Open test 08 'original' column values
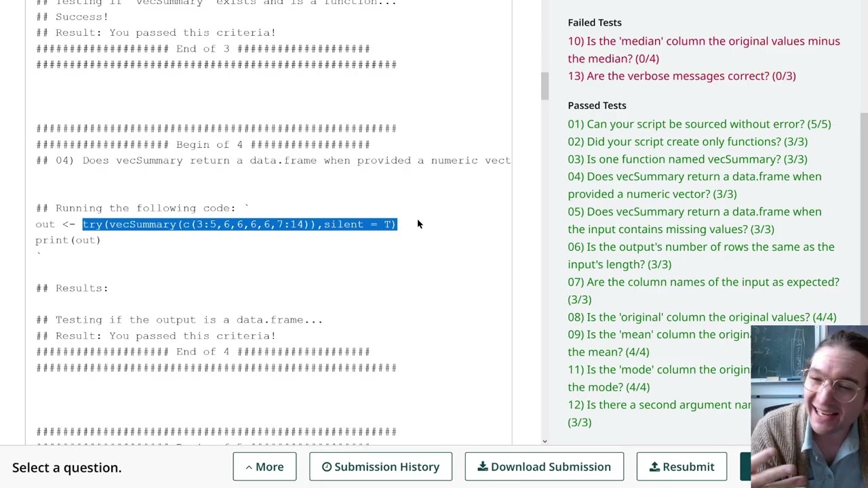868x488 pixels. click(702, 317)
